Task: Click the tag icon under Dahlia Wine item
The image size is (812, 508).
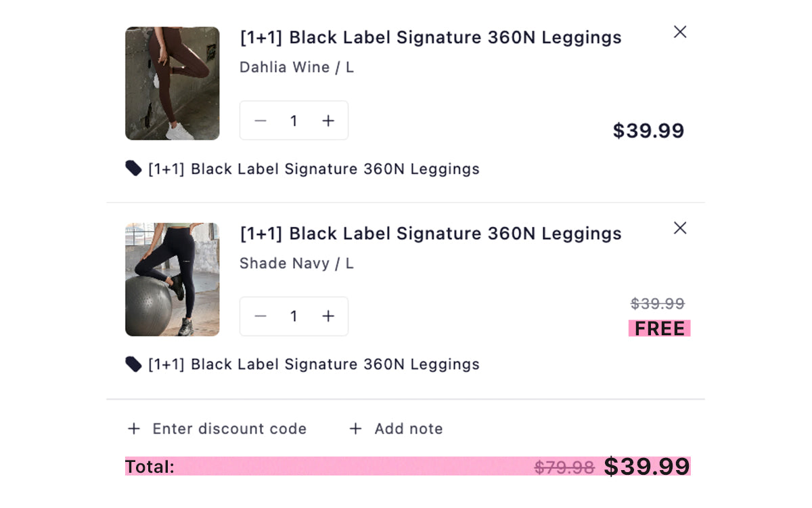Action: click(x=133, y=168)
